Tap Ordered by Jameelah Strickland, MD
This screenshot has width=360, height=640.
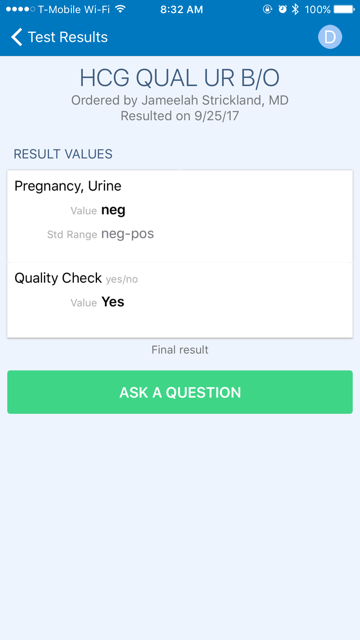[180, 100]
